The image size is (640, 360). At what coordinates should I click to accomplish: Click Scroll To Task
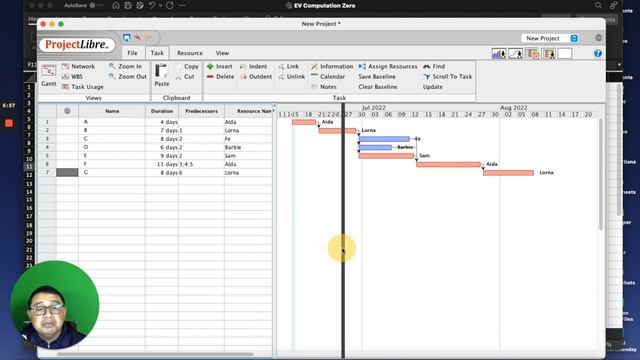447,76
